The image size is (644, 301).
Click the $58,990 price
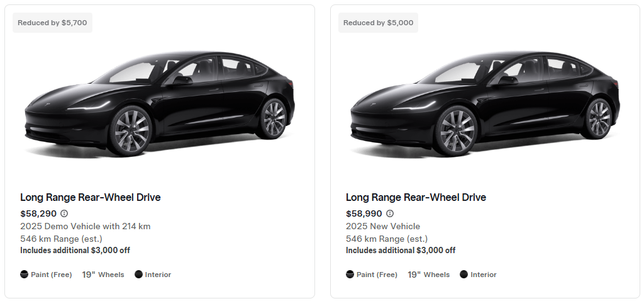point(364,213)
